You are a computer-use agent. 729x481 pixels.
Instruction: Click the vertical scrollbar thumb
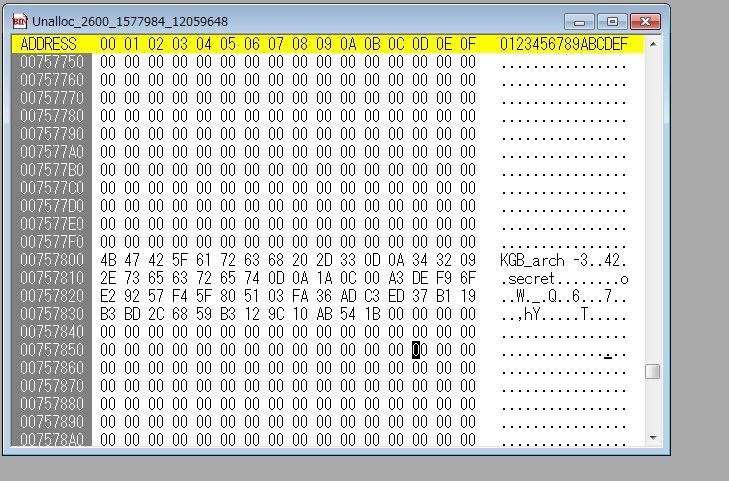coord(653,371)
